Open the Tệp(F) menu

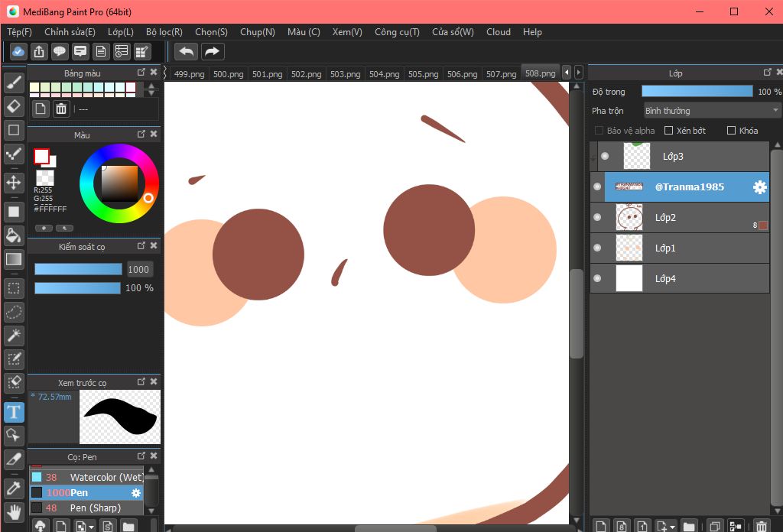point(19,32)
